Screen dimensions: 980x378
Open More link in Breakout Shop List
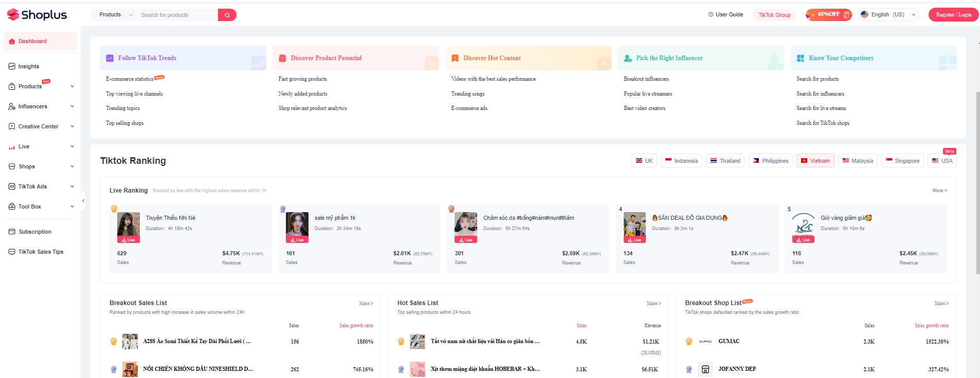click(x=941, y=304)
